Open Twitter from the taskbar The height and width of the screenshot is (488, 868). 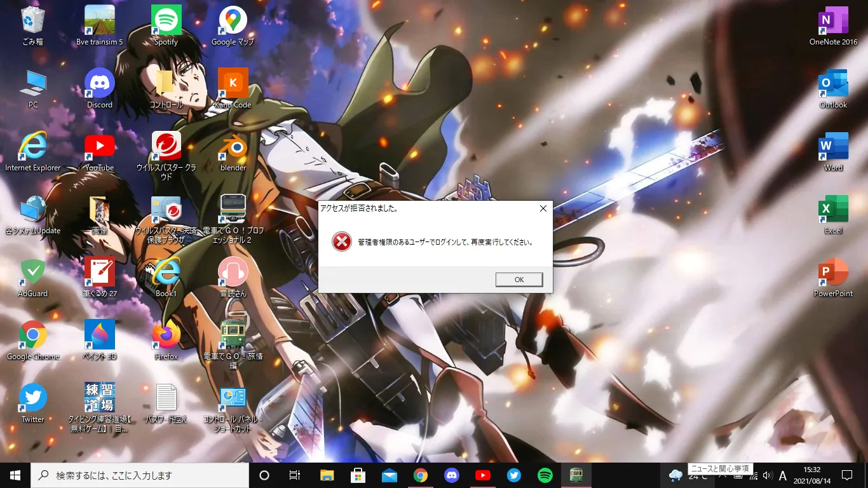tap(513, 475)
